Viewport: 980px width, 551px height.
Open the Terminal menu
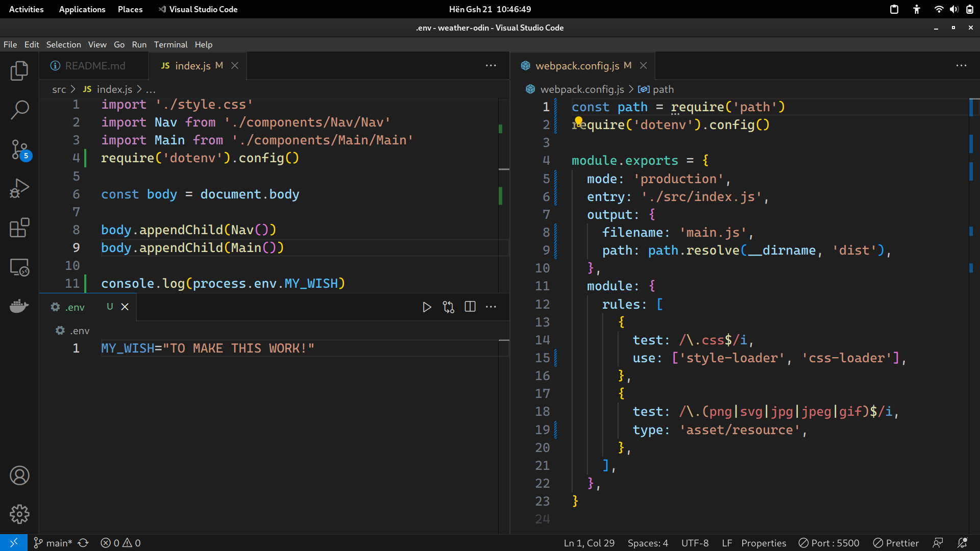click(x=170, y=44)
